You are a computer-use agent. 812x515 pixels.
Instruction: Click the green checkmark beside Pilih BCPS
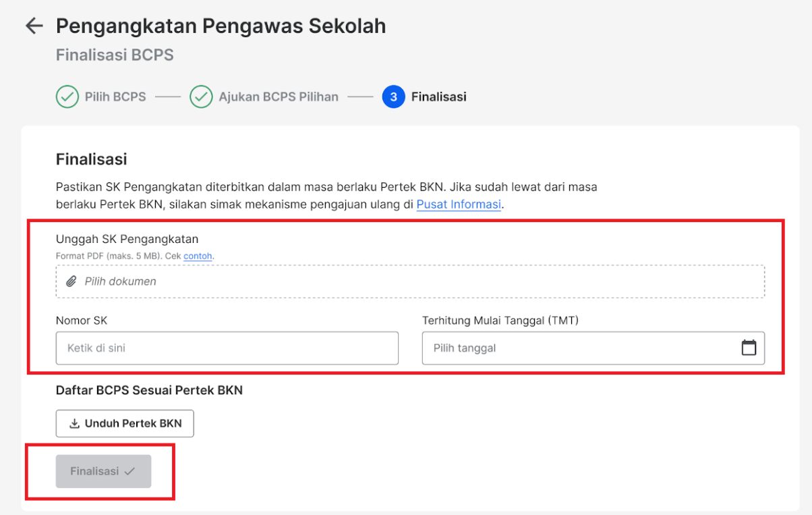click(x=67, y=97)
